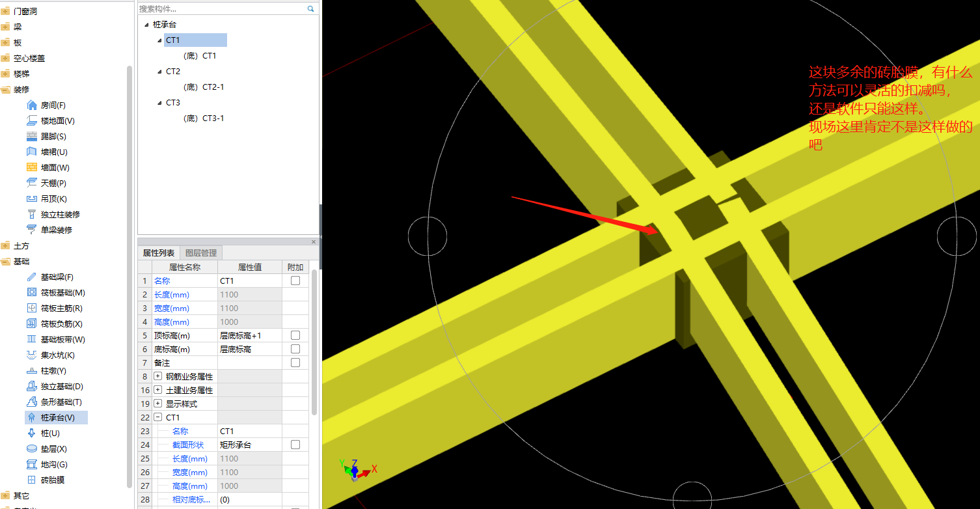980x509 pixels.
Task: Select the (底) CT3-1 unit in tree
Action: [204, 118]
